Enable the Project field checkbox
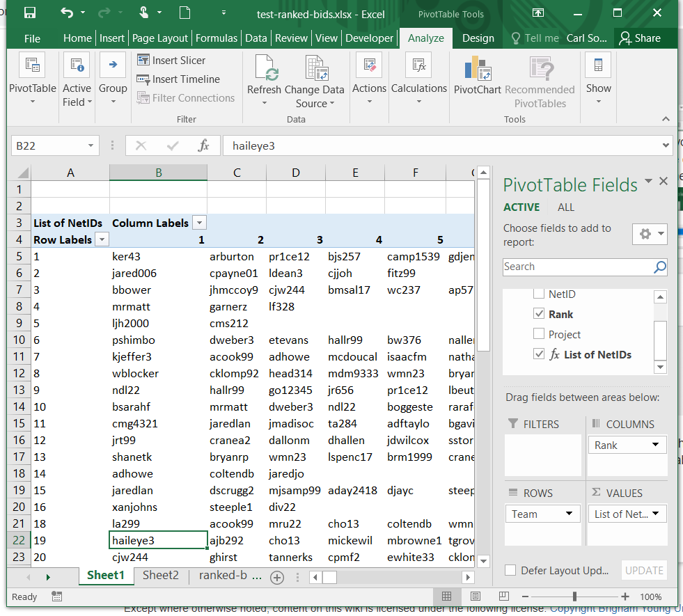This screenshot has height=616, width=683. pyautogui.click(x=538, y=334)
